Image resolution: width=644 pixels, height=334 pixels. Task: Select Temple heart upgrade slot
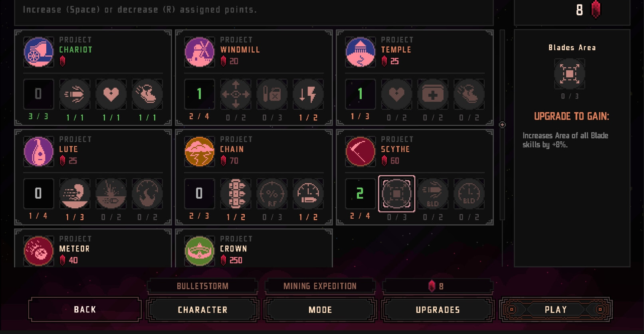(x=396, y=94)
